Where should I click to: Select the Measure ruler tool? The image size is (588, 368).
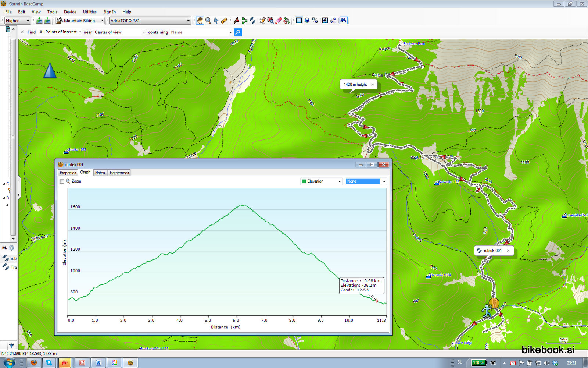pos(224,21)
